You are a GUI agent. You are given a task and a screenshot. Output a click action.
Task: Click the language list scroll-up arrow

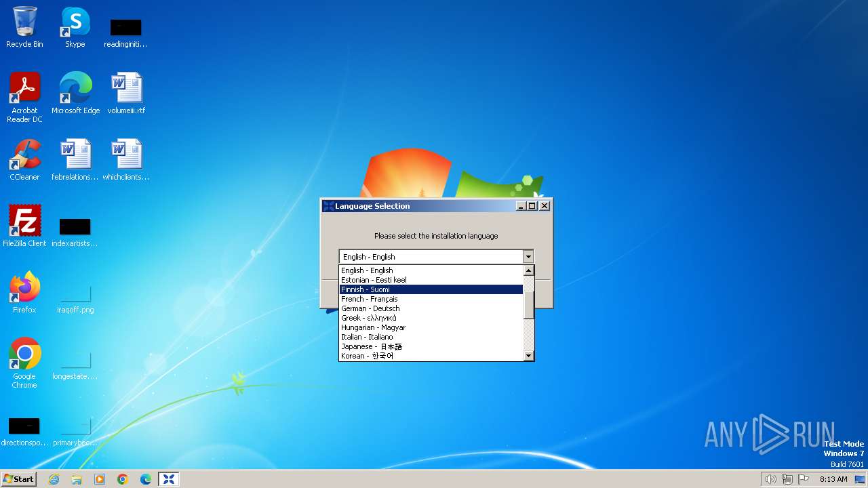tap(529, 270)
